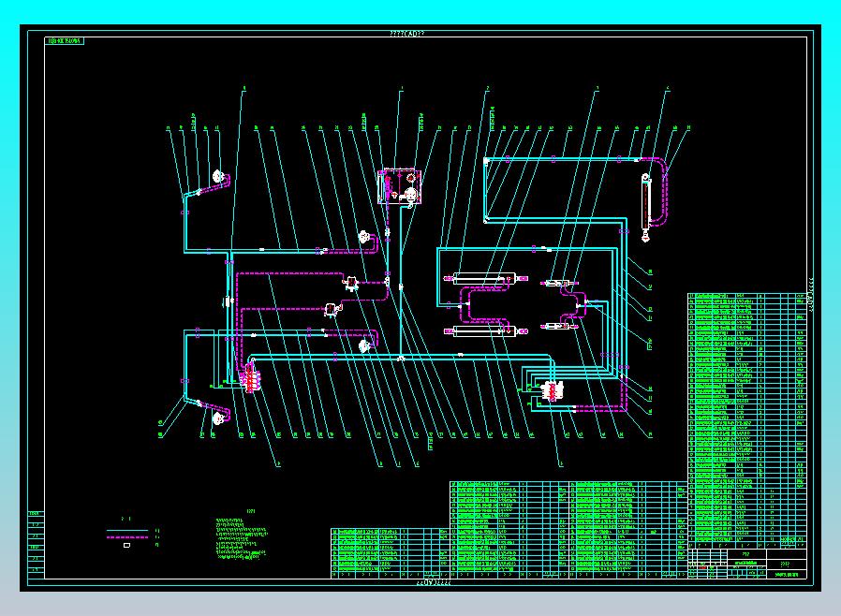Click the short parts list table at the bottom-left
Screen dimensions: 841x616
tap(390, 552)
